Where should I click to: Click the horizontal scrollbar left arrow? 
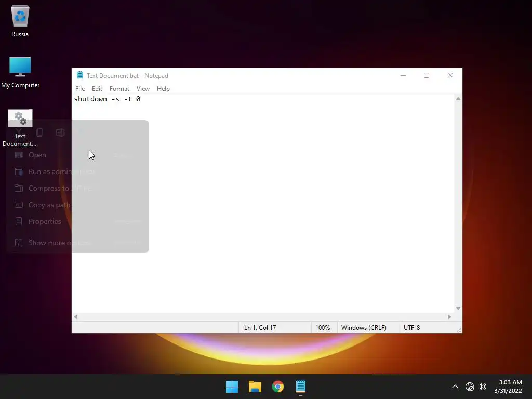tap(76, 317)
